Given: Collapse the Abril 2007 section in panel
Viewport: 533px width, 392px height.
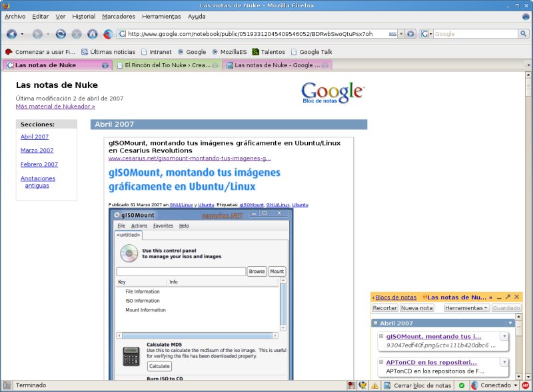Looking at the screenshot, I should tap(375, 323).
